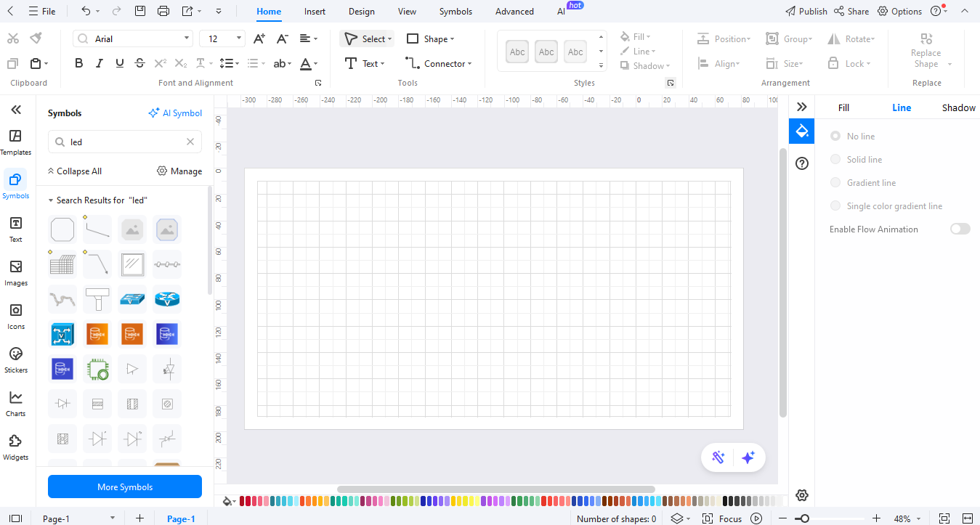
Task: Switch to the Insert ribbon tab
Action: tap(315, 12)
